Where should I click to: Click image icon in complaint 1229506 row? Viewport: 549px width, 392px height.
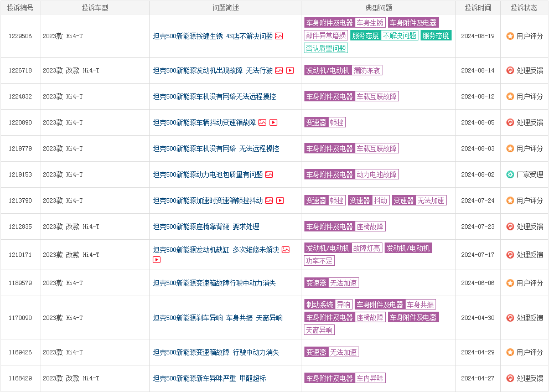click(x=279, y=36)
